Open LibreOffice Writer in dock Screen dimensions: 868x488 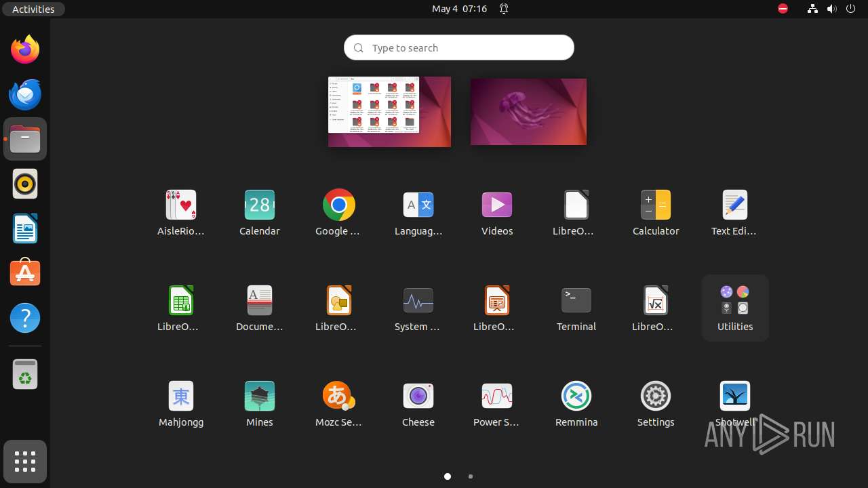pos(25,228)
